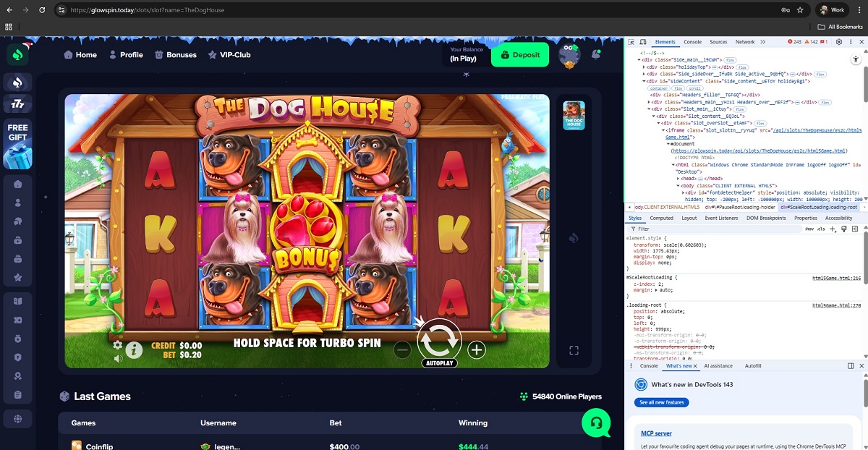Switch to the Network tab in DevTools
The height and width of the screenshot is (450, 868).
[745, 42]
